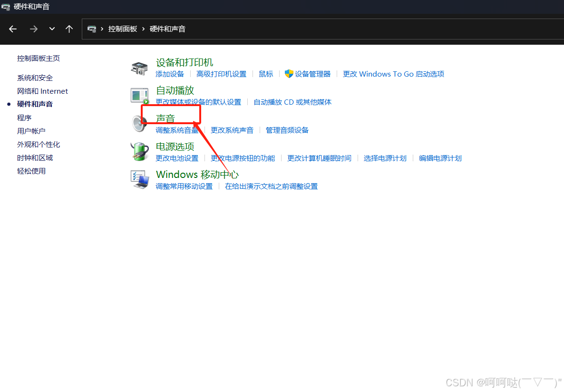Open 更改系统声音 link
Viewport: 564px width, 392px height.
pyautogui.click(x=232, y=130)
